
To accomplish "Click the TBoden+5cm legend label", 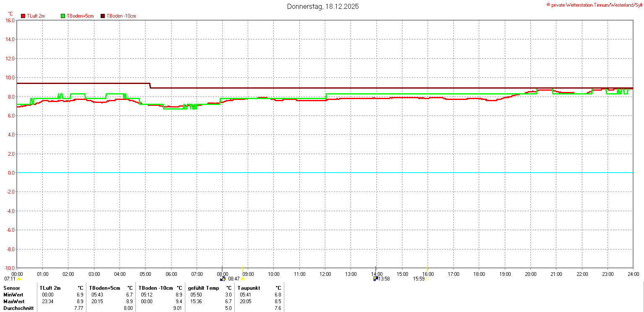I will (80, 16).
